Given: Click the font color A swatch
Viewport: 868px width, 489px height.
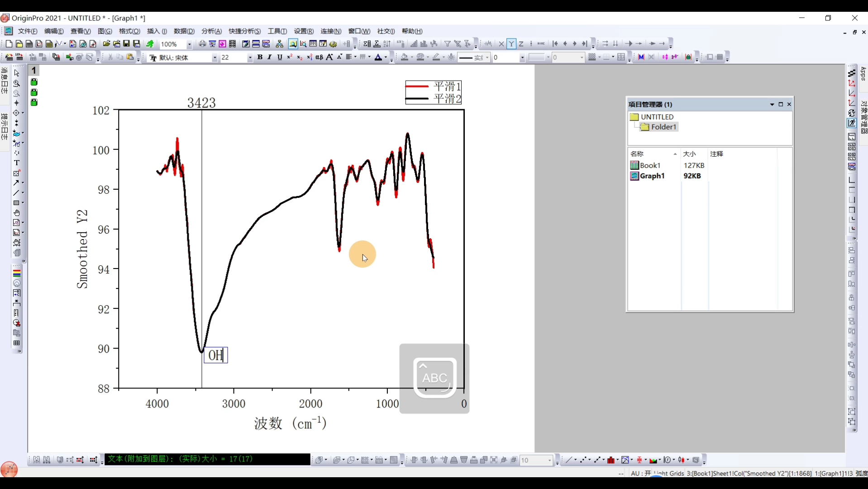Looking at the screenshot, I should [378, 57].
